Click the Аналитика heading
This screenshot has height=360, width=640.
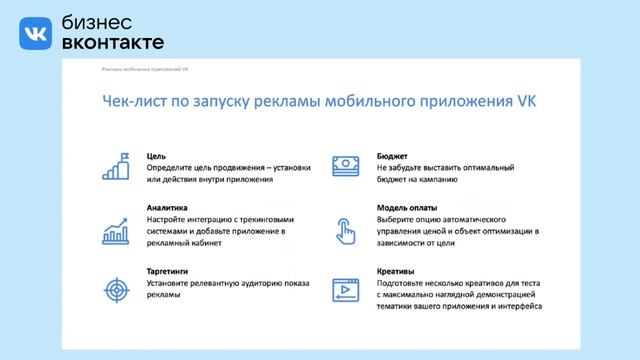(167, 208)
